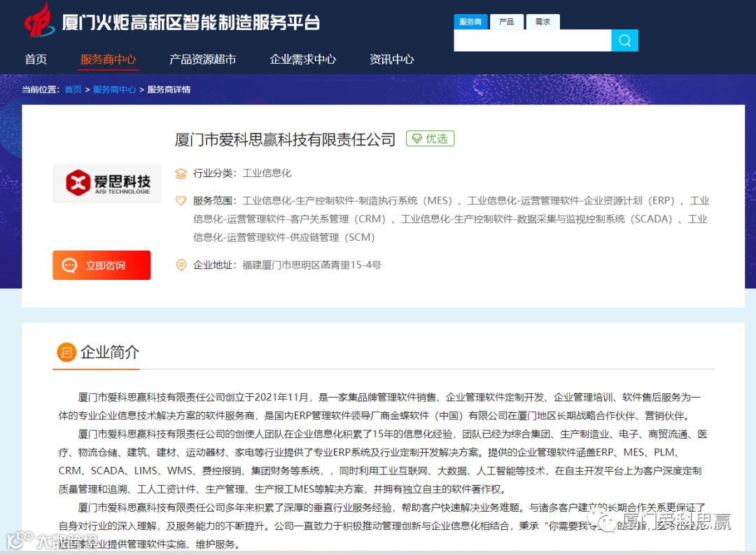
Task: Click the 服务范围 heart icon
Action: (181, 201)
